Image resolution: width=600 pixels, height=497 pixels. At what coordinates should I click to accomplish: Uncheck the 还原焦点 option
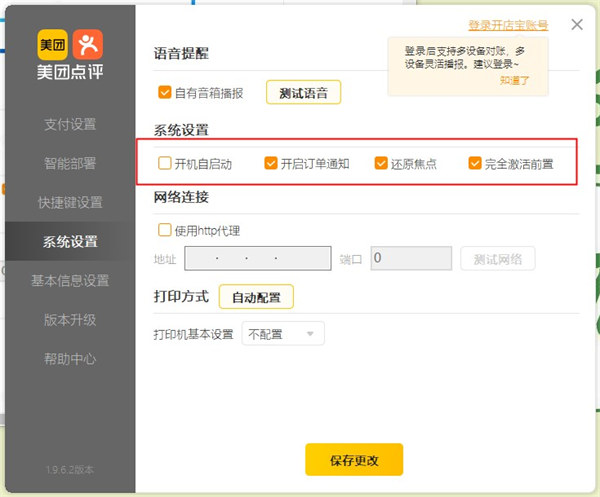tap(381, 163)
